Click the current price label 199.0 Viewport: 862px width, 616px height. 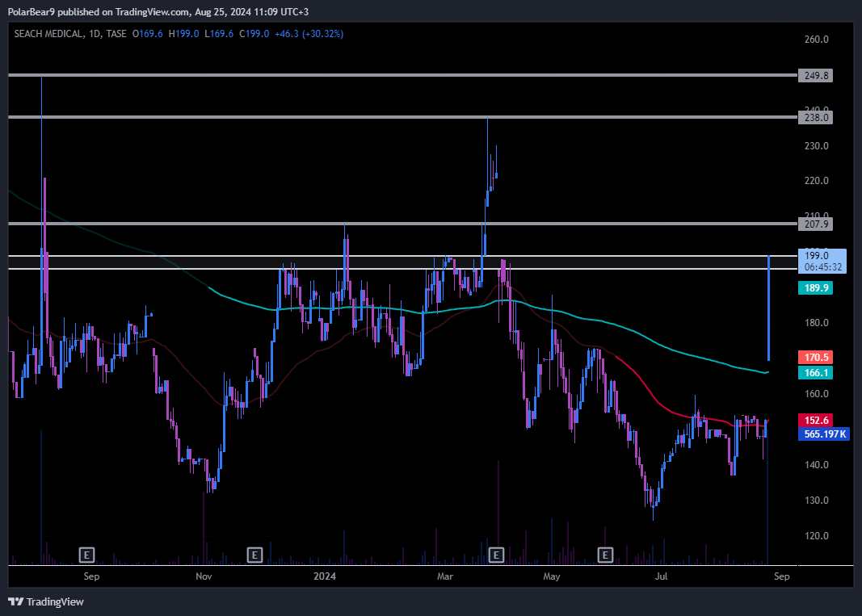[817, 255]
